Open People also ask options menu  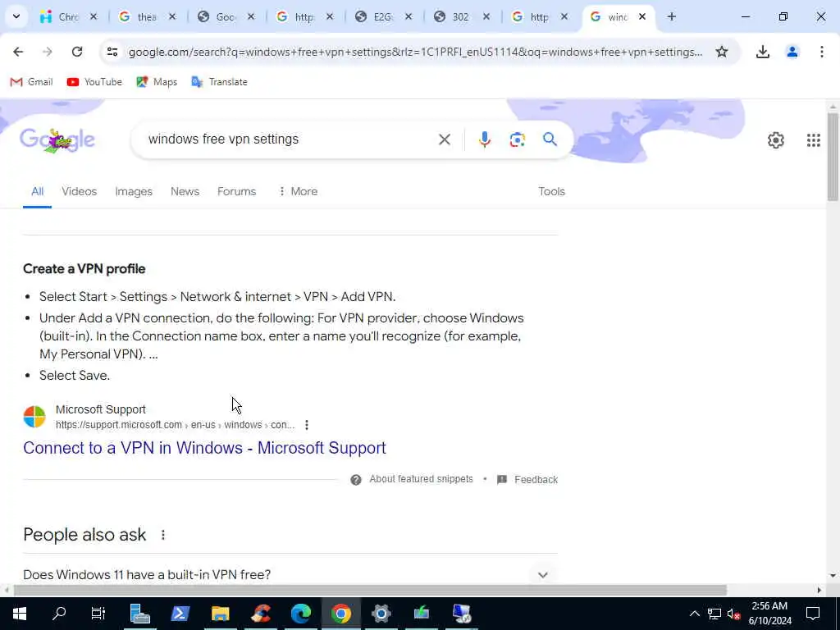tap(163, 535)
